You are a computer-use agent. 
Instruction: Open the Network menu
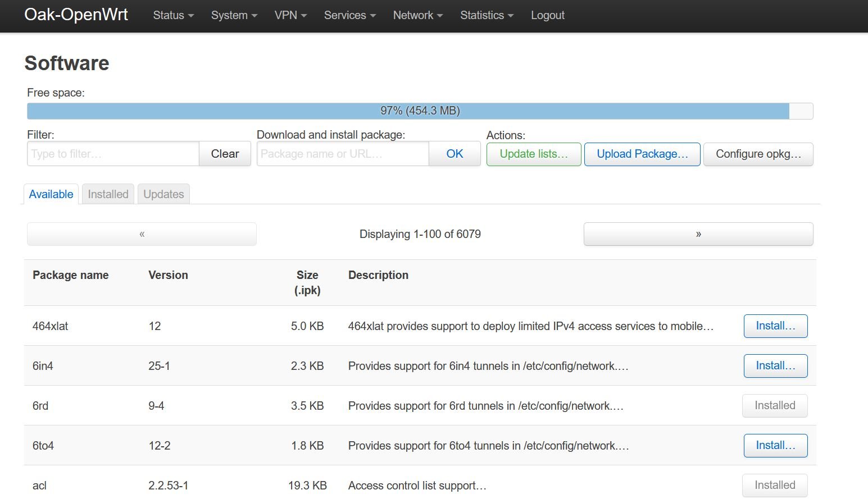417,15
